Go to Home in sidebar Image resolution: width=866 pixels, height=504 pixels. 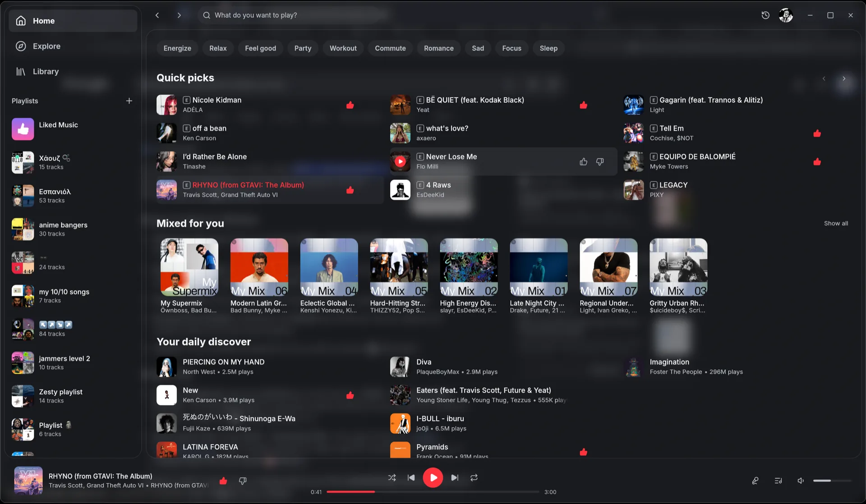(73, 21)
